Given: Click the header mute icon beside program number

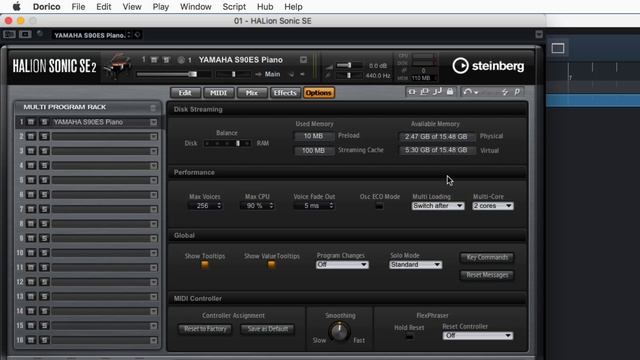Looking at the screenshot, I should 154,60.
